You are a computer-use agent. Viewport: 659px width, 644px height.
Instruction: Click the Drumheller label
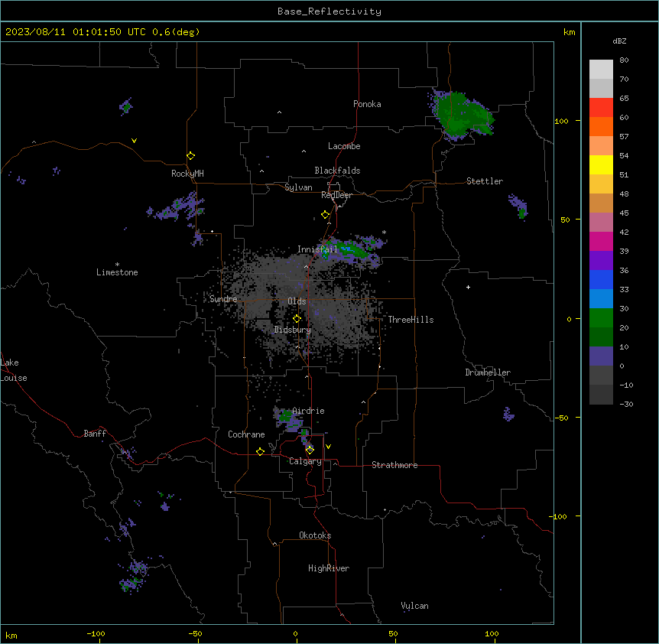[x=488, y=372]
